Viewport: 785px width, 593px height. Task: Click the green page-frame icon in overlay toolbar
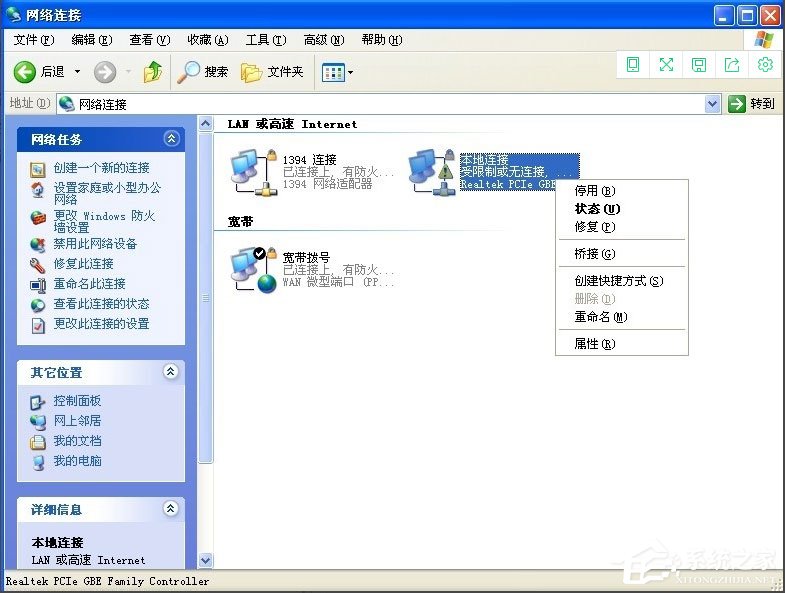tap(633, 65)
